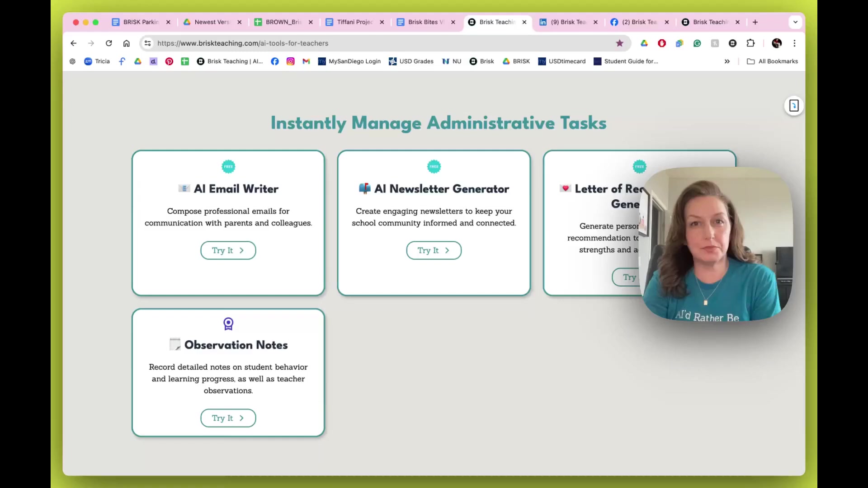
Task: Open the USD Grades bookmark
Action: [x=411, y=61]
